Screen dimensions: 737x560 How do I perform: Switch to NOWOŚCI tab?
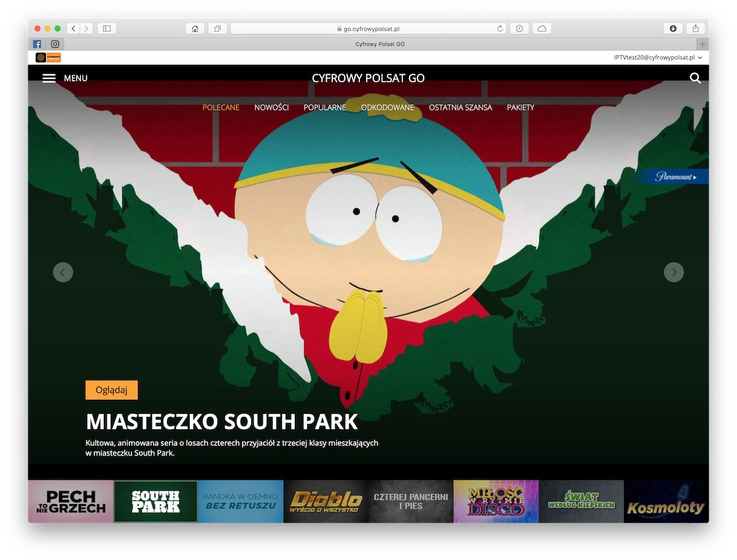271,107
